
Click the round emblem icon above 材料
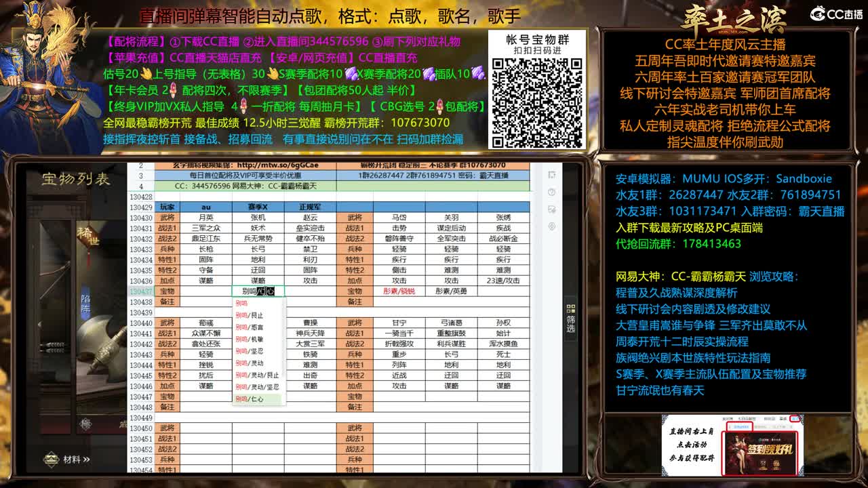point(85,424)
